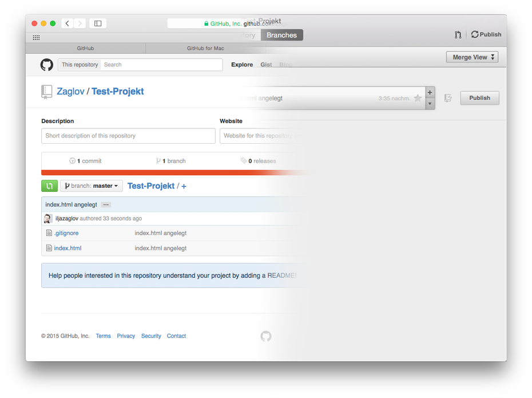Viewport: 532px width, 398px height.
Task: Click the repository book icon
Action: pyautogui.click(x=46, y=92)
